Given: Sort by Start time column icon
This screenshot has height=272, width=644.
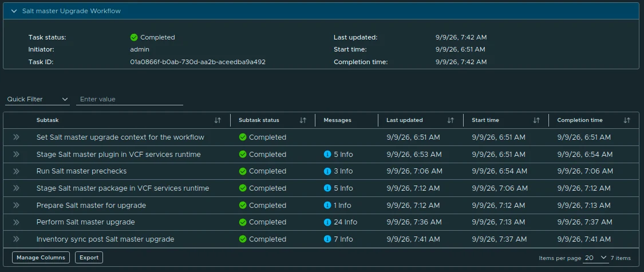Looking at the screenshot, I should [x=536, y=120].
